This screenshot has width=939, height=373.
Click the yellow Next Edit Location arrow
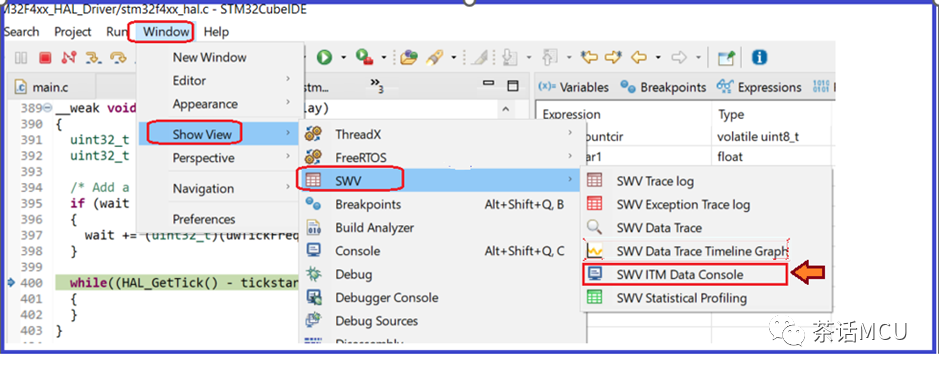[613, 57]
